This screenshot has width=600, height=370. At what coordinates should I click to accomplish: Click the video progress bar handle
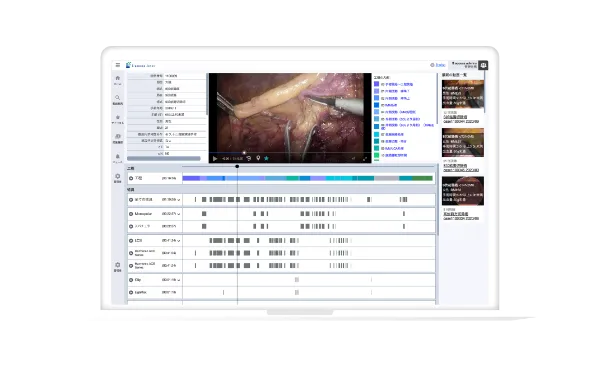244,153
